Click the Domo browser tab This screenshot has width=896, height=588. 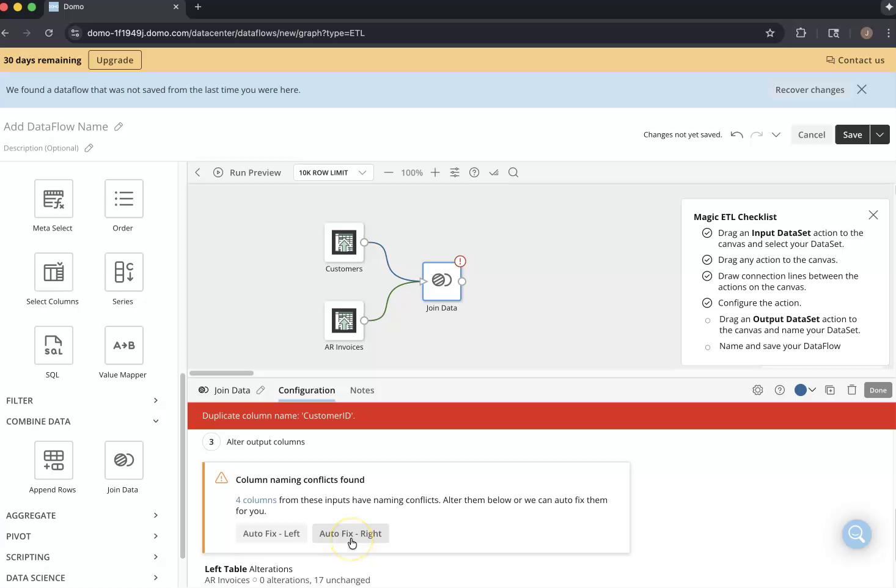point(115,7)
